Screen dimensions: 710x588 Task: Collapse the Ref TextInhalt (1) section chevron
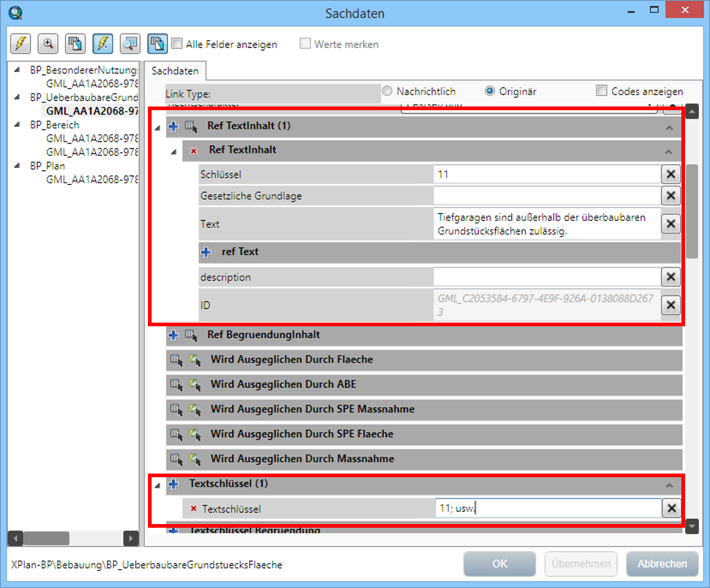coord(669,128)
